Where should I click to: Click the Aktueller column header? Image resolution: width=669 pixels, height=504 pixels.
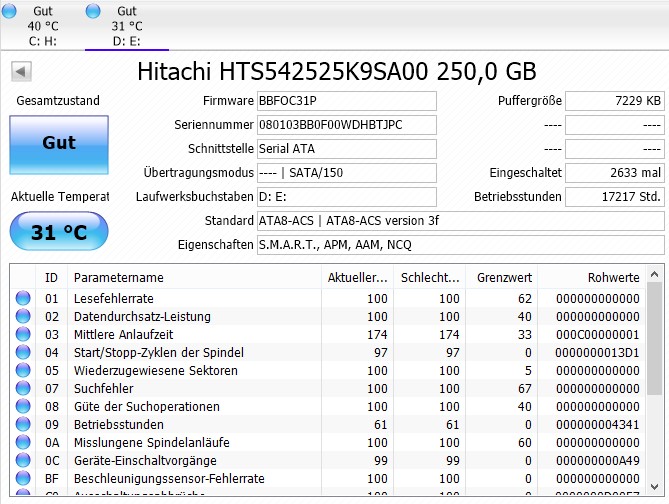[x=357, y=277]
